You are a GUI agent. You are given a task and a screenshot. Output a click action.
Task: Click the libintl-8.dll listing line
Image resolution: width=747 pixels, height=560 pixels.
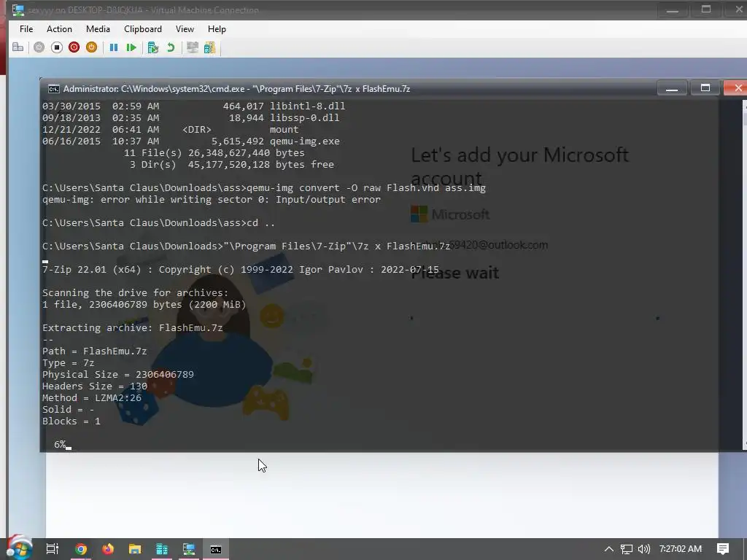tap(193, 106)
